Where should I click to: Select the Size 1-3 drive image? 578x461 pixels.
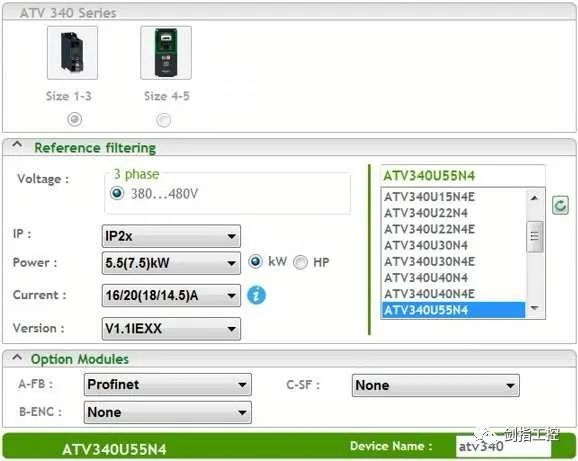click(x=72, y=53)
